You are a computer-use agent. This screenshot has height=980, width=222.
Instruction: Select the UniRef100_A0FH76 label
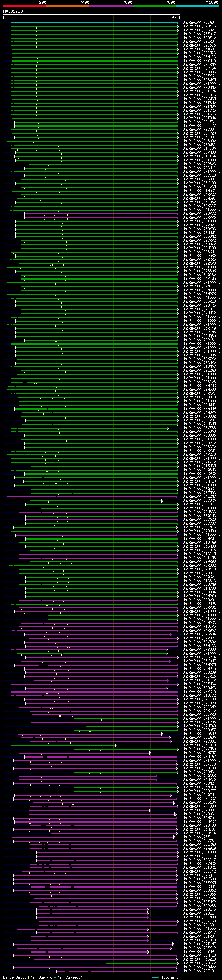pyautogui.click(x=199, y=95)
